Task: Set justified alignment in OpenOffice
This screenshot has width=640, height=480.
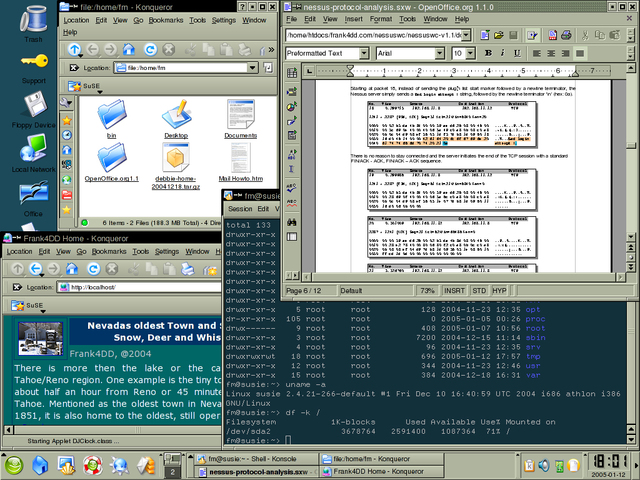Action: (x=580, y=53)
